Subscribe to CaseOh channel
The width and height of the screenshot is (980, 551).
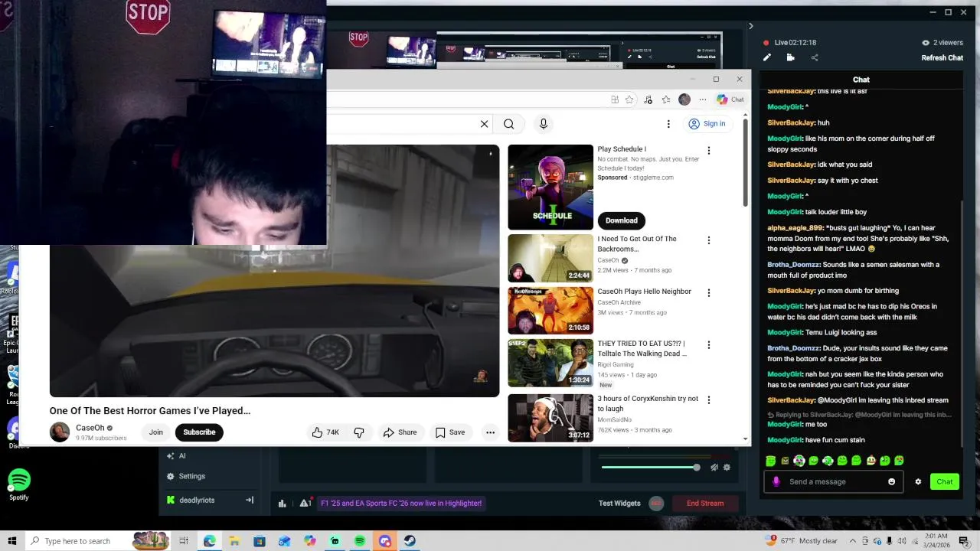[199, 432]
